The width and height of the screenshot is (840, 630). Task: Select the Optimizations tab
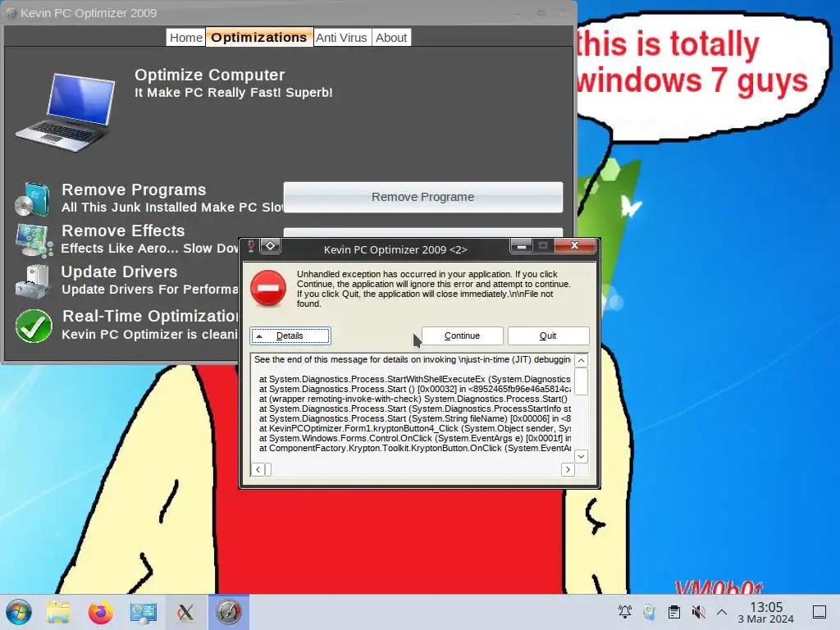(259, 38)
